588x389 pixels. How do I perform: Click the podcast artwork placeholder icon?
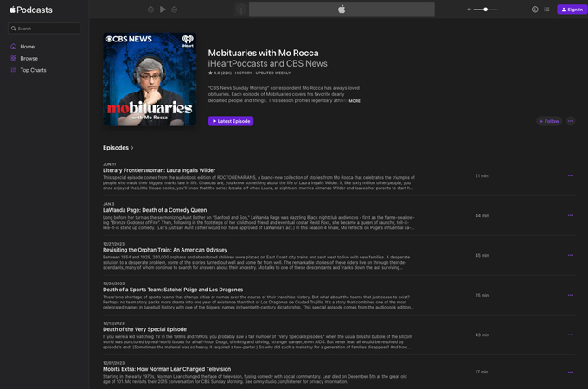tap(241, 10)
